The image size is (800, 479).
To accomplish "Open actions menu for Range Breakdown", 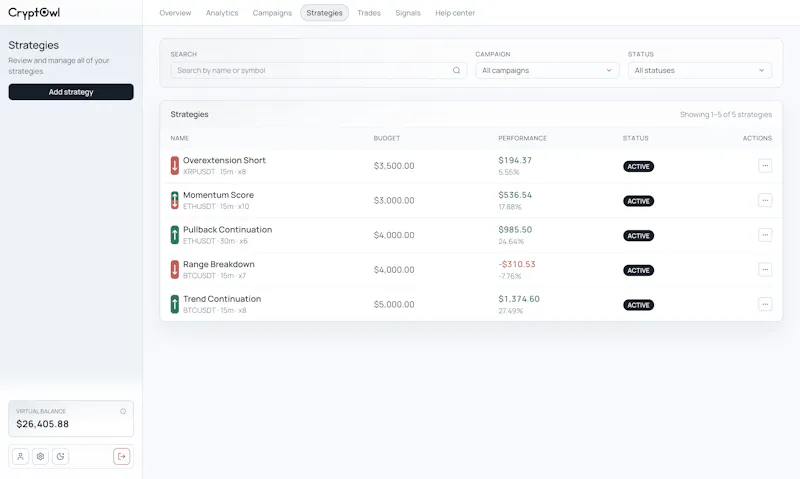I will point(765,270).
